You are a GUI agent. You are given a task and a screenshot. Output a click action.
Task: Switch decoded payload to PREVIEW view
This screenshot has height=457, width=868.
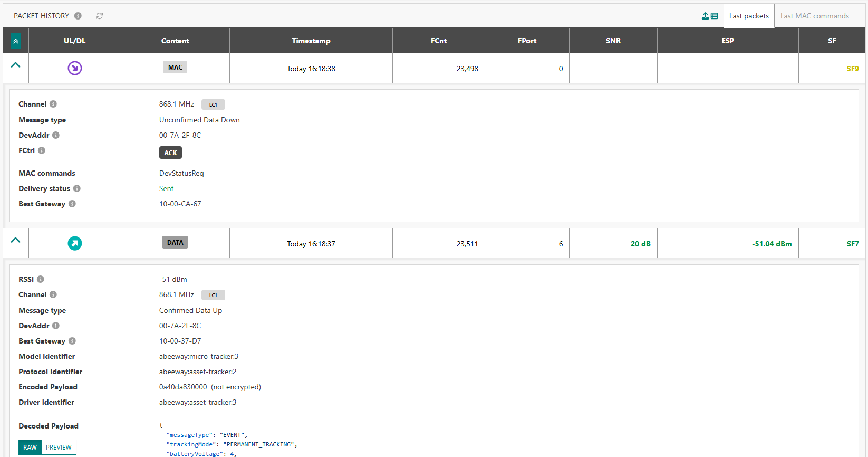59,447
